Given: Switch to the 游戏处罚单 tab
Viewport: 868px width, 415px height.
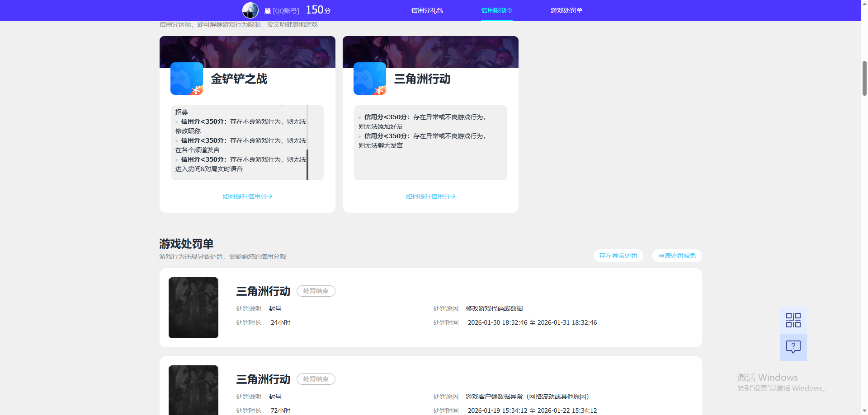Looking at the screenshot, I should coord(566,10).
